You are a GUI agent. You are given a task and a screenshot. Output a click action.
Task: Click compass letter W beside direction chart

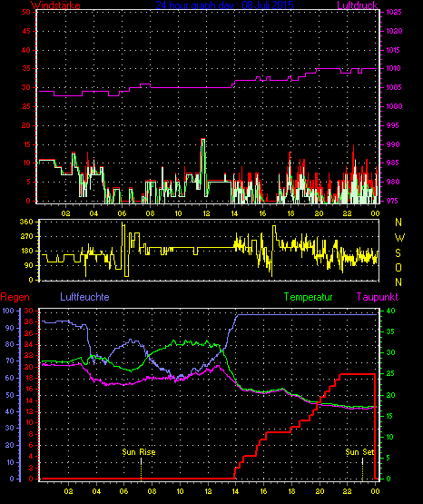pos(399,238)
